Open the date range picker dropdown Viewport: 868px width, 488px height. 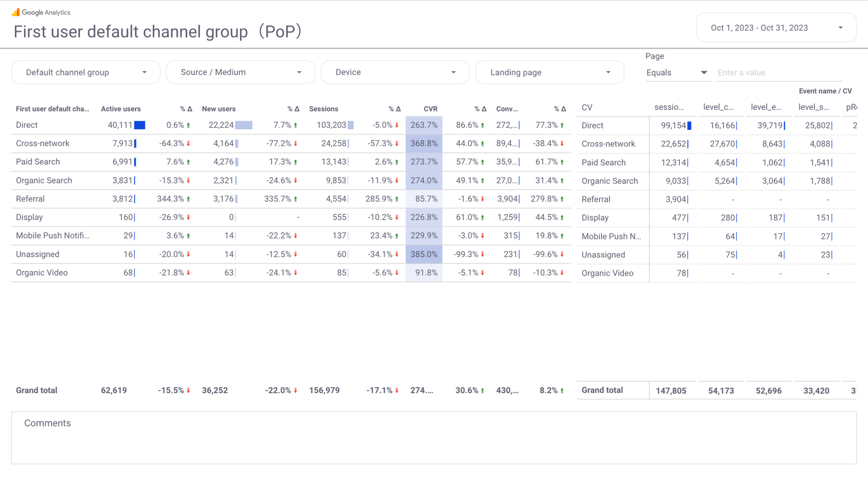click(x=776, y=28)
